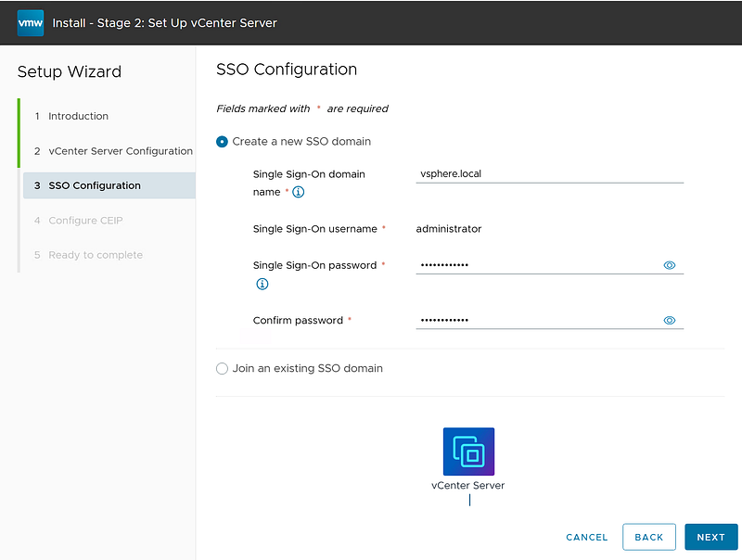
Task: Focus the Confirm password input
Action: click(536, 321)
